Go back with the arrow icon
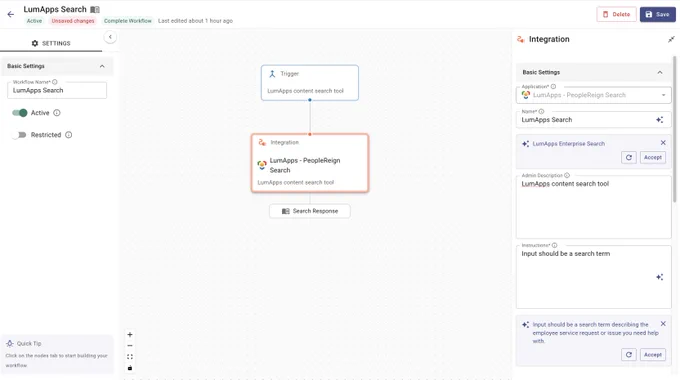Viewport: 680px width, 380px height. pyautogui.click(x=11, y=14)
